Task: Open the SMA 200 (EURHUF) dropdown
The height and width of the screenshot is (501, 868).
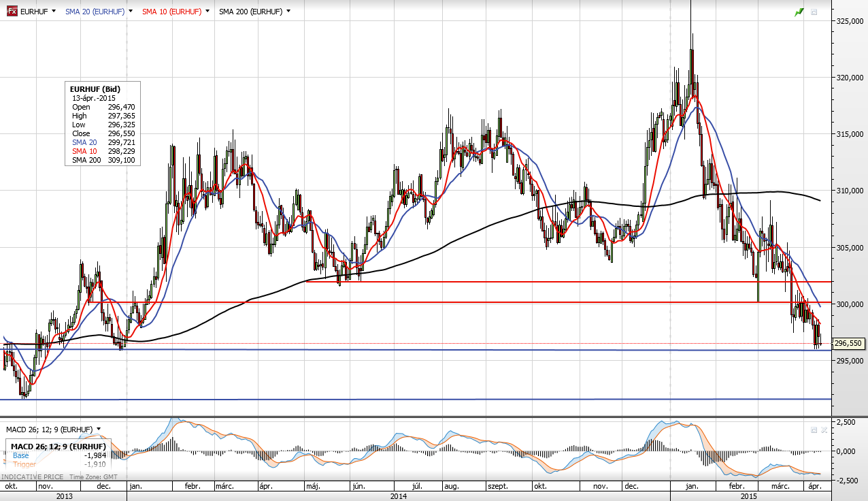Action: point(288,12)
